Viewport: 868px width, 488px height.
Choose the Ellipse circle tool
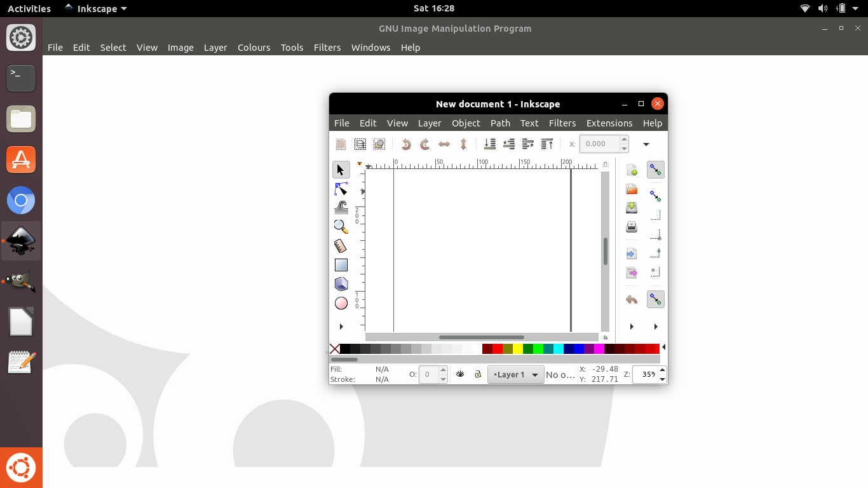341,303
